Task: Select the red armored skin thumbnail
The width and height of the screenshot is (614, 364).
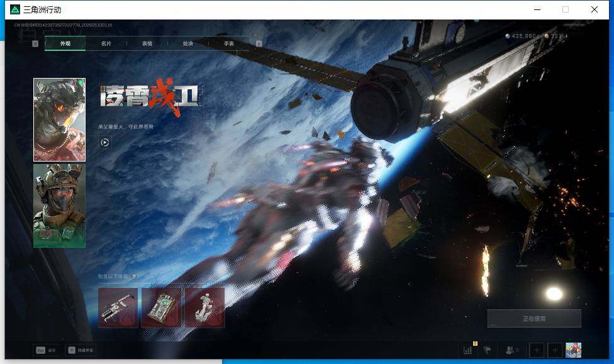Action: (59, 120)
